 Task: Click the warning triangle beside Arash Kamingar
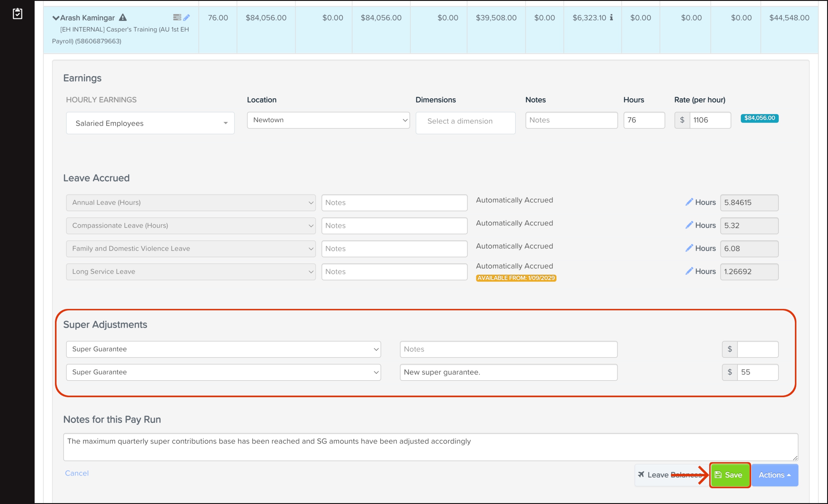(x=123, y=18)
